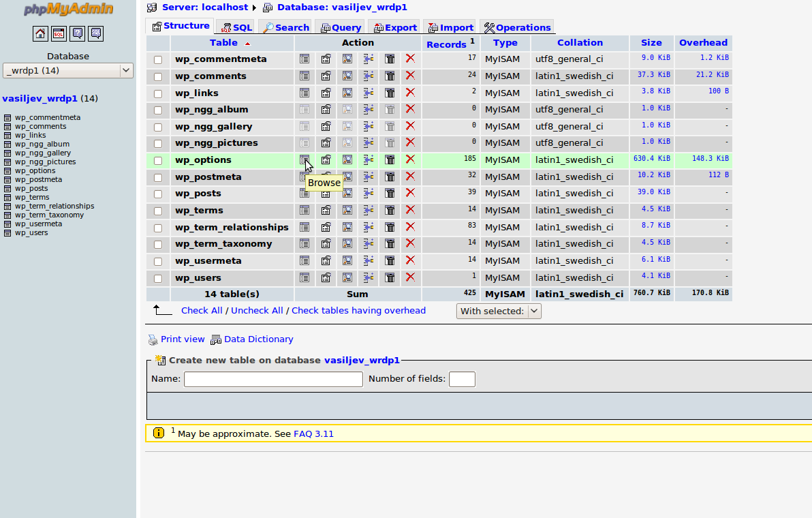The height and width of the screenshot is (518, 812).
Task: Select the wp_terms row checkbox
Action: pyautogui.click(x=158, y=211)
